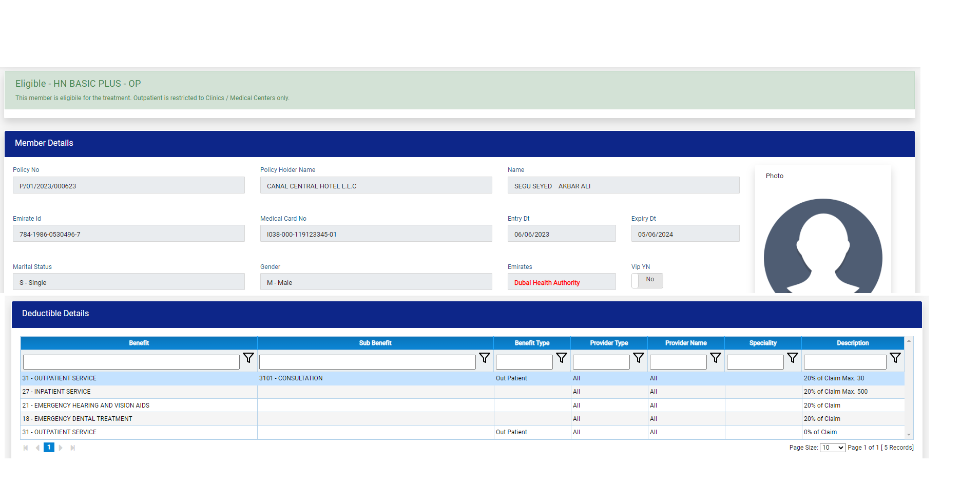980x502 pixels.
Task: Open the Page Size dropdown
Action: coord(832,448)
